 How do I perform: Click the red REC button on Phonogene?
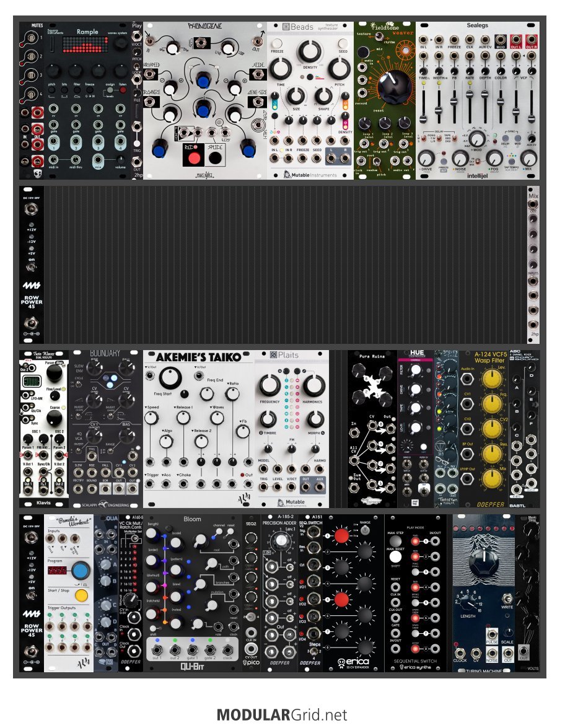click(194, 158)
